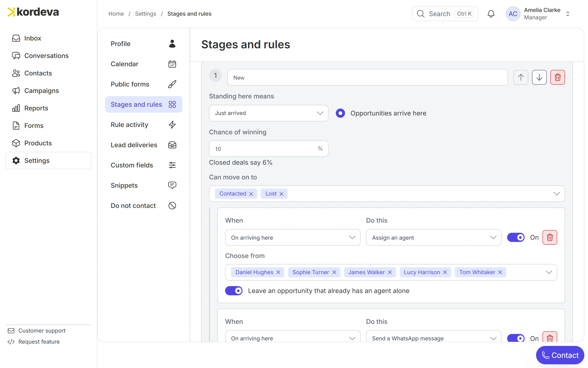Click the Search box
This screenshot has height=368, width=588.
click(x=445, y=14)
